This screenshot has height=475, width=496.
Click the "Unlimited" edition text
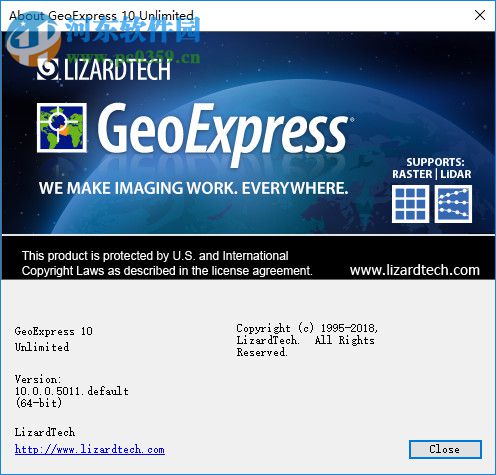tap(42, 347)
